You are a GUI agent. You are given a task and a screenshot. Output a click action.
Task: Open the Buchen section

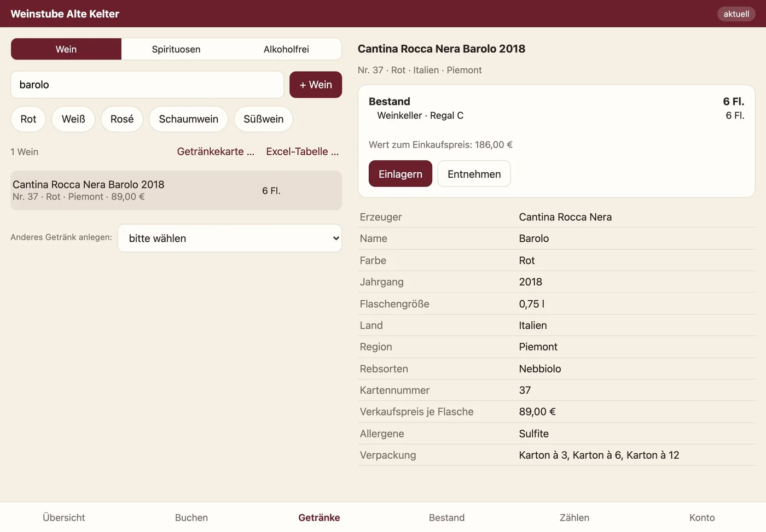coord(191,518)
